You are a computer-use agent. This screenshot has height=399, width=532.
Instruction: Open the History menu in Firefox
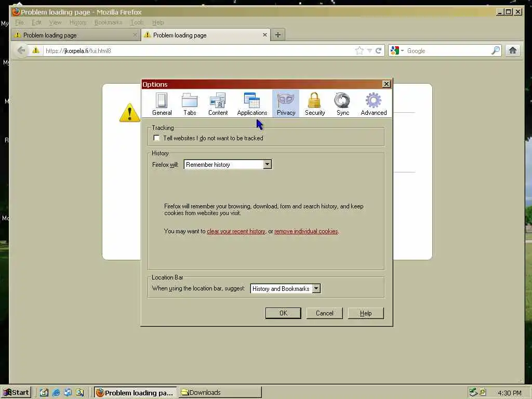tap(78, 22)
